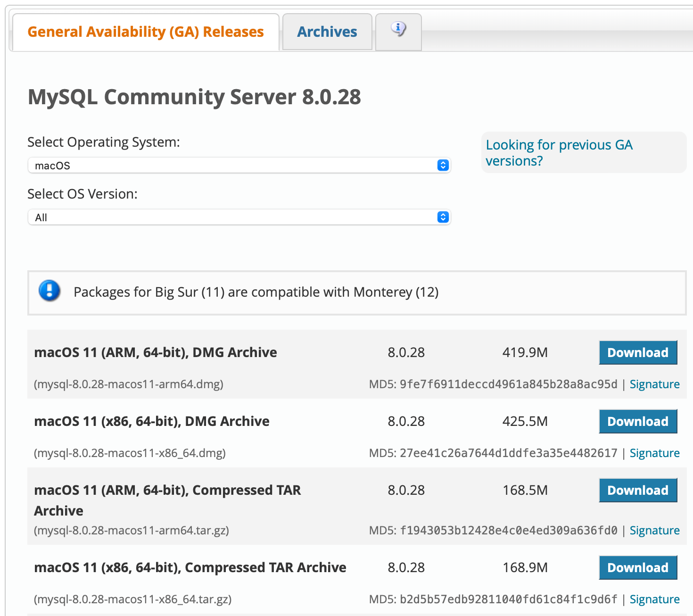
Task: Click the 168.9M file size
Action: pyautogui.click(x=525, y=568)
